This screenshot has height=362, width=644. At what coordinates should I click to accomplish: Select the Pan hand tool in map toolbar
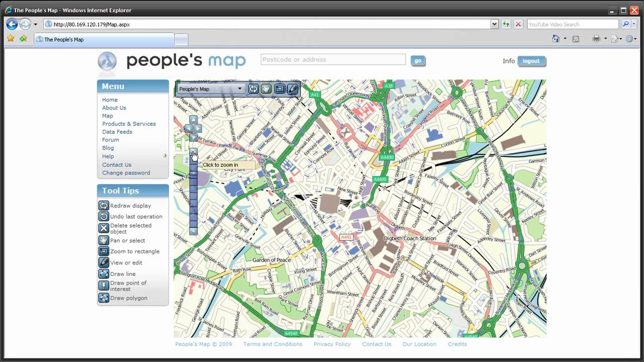pos(266,89)
